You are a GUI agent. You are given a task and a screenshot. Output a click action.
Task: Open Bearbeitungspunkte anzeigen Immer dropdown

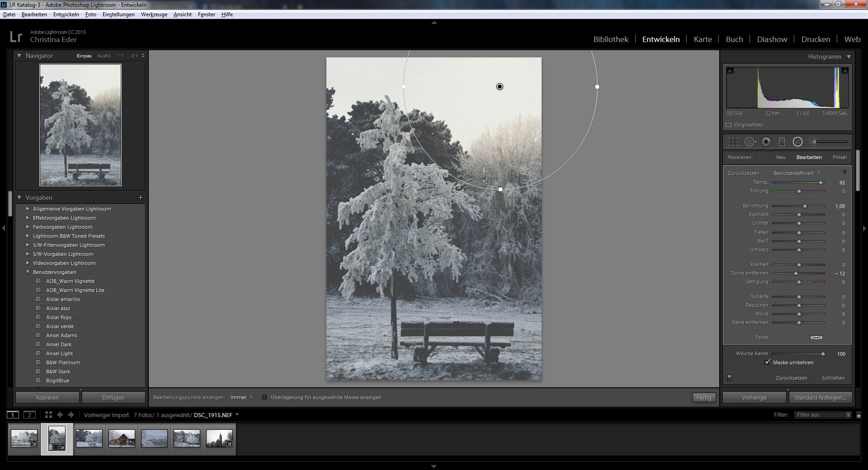241,398
